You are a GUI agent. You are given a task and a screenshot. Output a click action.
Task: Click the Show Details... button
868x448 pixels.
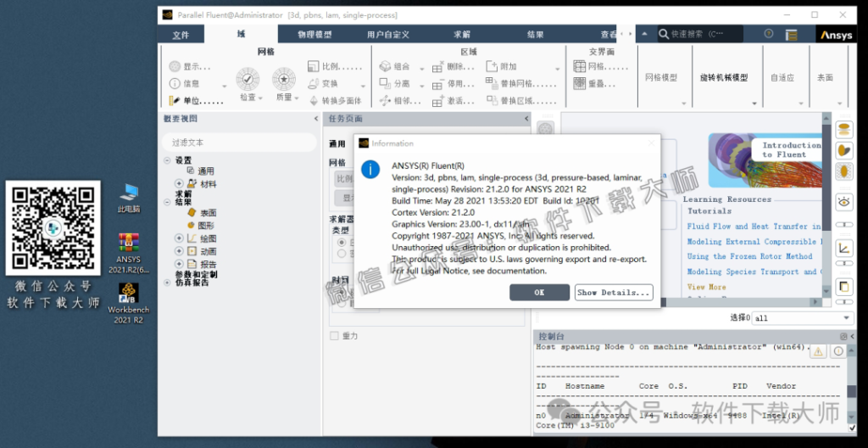coord(614,292)
